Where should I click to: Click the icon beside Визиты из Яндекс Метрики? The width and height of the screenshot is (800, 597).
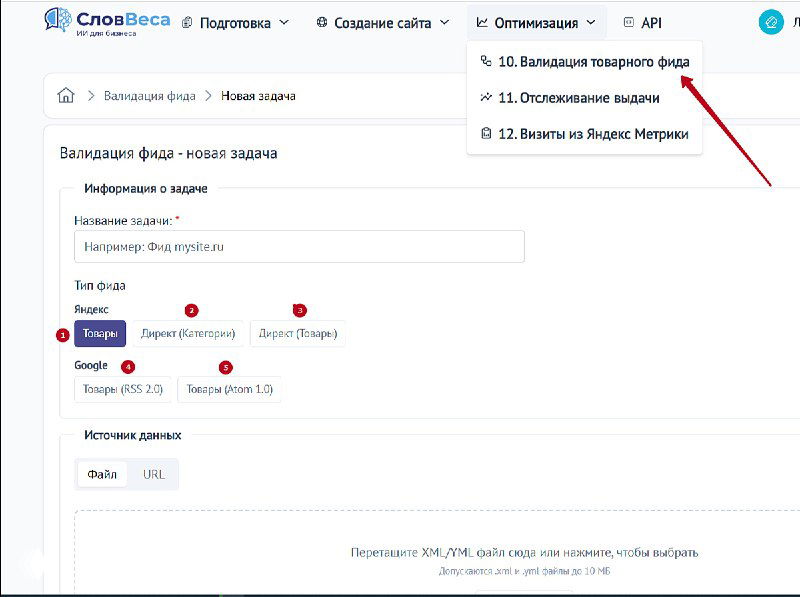pyautogui.click(x=486, y=134)
